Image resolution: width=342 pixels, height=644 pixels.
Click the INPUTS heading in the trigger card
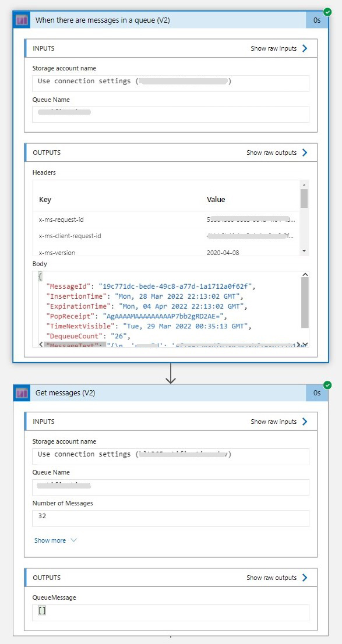click(x=44, y=48)
